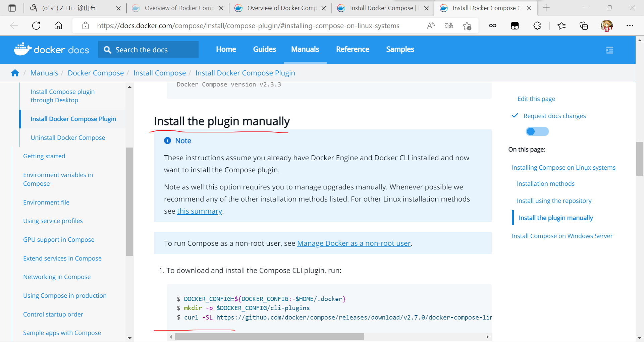Open a new browser tab
This screenshot has width=644, height=342.
click(x=546, y=8)
